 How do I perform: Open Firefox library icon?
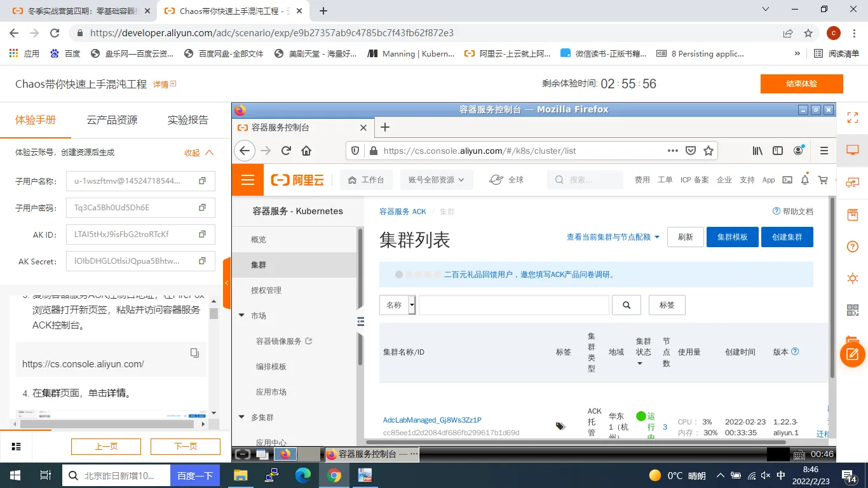pos(757,151)
